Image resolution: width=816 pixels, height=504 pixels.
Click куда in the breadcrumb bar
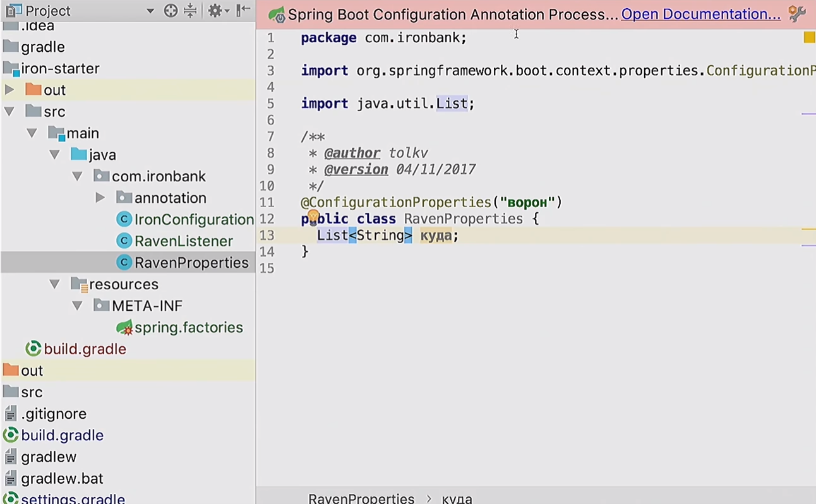pos(457,498)
